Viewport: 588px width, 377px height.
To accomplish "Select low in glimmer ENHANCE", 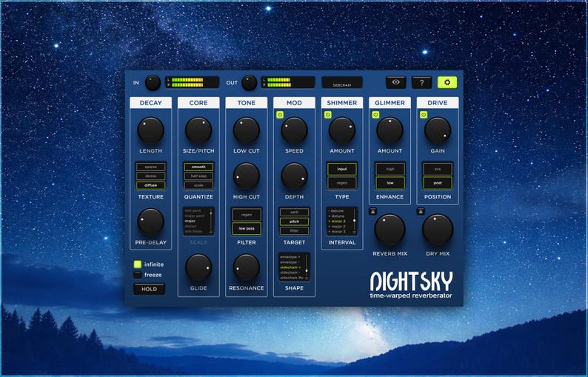I will [x=390, y=183].
